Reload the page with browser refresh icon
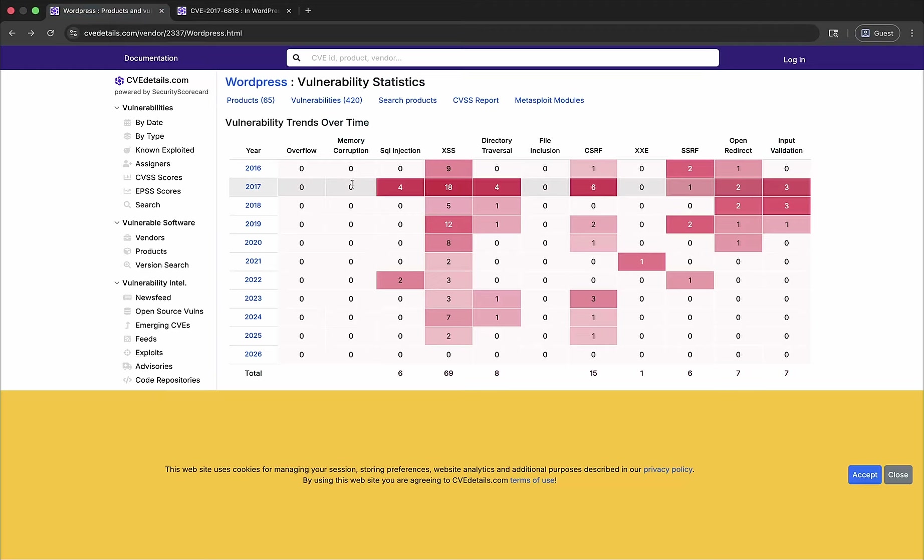 tap(51, 33)
